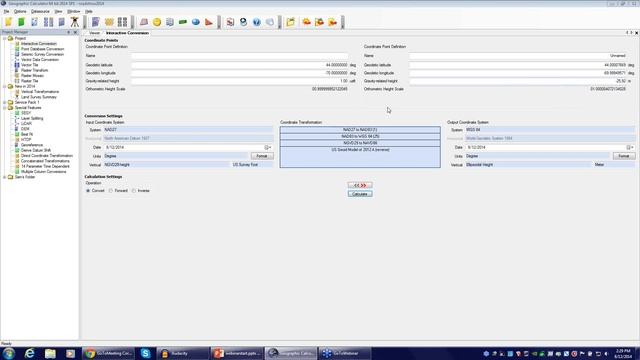Click the left Name input field

coord(240,56)
